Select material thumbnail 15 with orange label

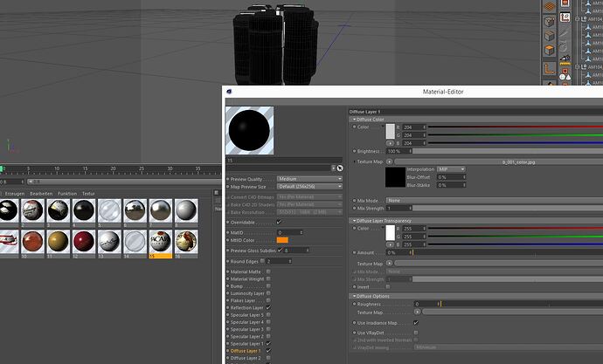[161, 244]
